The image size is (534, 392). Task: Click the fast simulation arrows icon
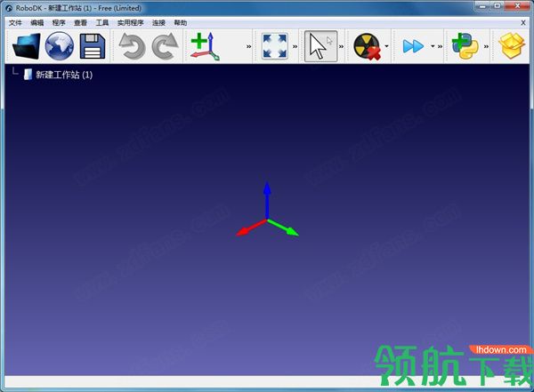click(x=413, y=46)
